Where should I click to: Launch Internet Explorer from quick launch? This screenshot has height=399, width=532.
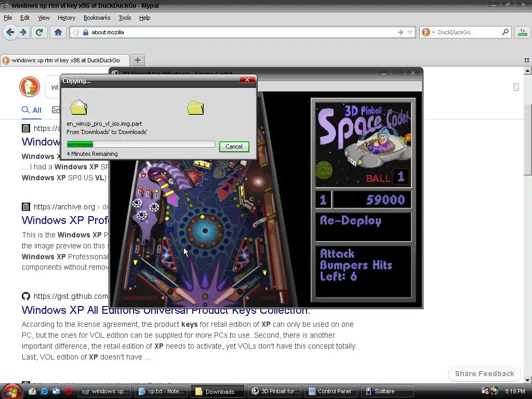pyautogui.click(x=44, y=391)
